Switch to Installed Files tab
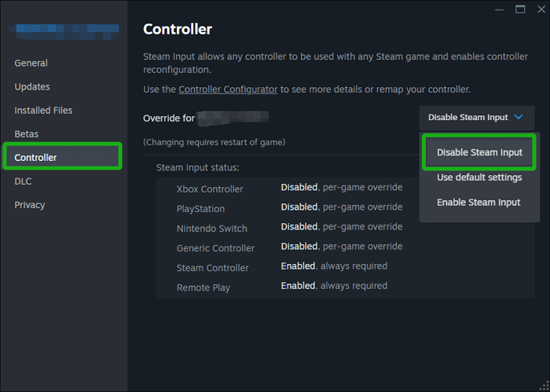This screenshot has width=550, height=392. pos(43,110)
